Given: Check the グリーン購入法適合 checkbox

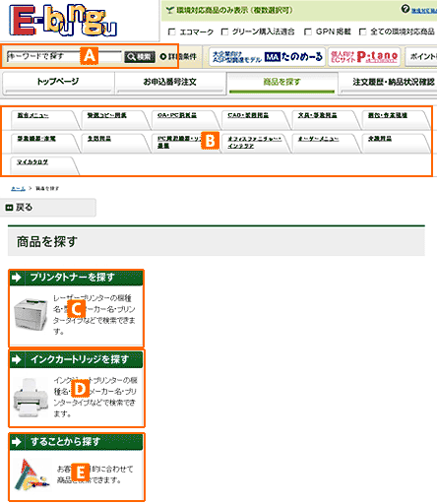Looking at the screenshot, I should (224, 31).
